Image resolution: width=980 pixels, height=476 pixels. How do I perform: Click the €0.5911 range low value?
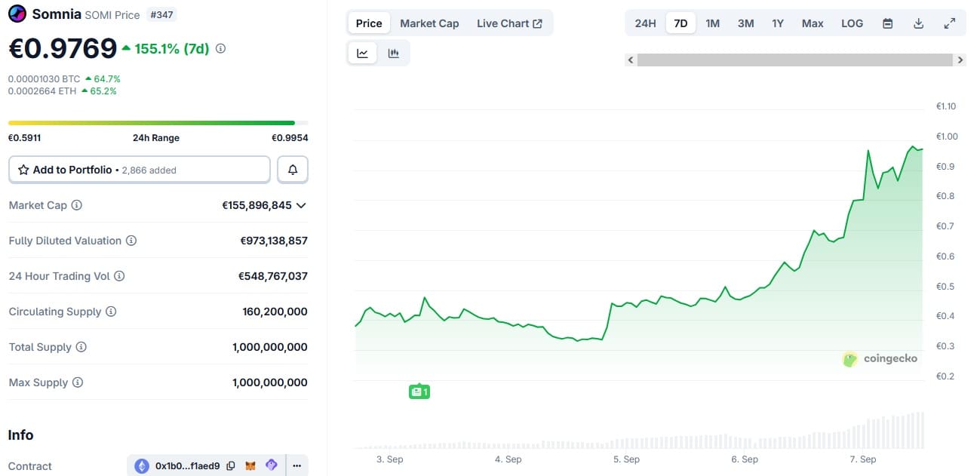point(24,138)
